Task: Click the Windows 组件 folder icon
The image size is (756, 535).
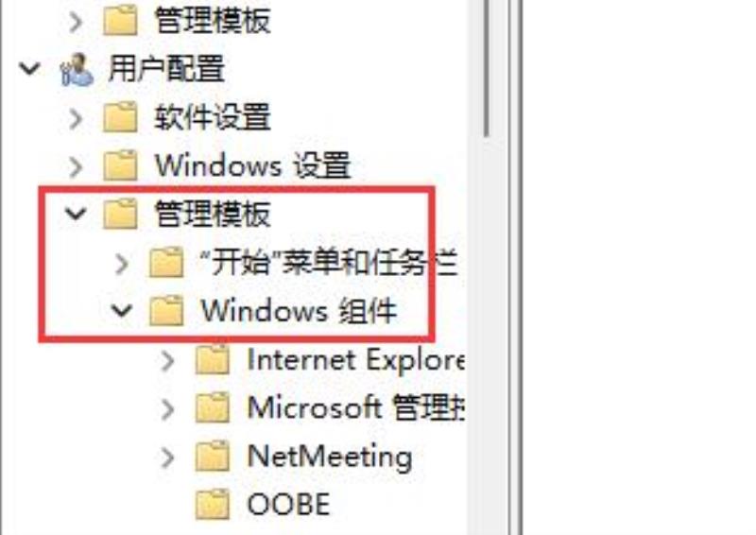Action: click(x=166, y=311)
